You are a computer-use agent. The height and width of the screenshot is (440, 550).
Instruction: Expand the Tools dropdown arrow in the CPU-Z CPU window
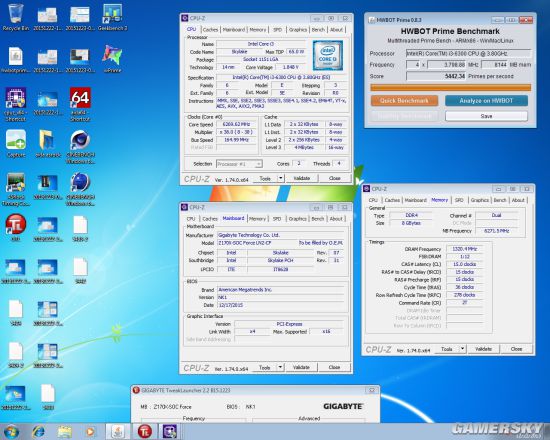click(x=281, y=178)
